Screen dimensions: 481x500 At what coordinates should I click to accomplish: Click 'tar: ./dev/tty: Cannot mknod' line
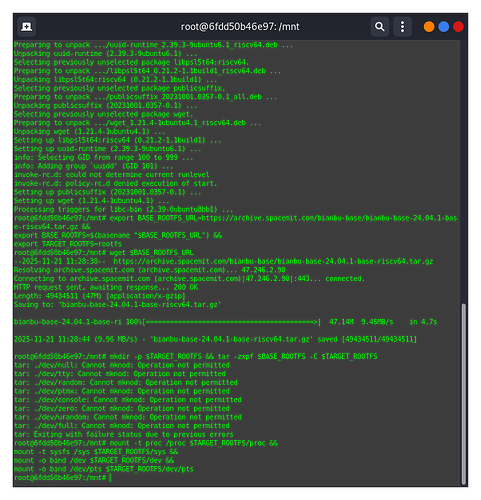(120, 374)
